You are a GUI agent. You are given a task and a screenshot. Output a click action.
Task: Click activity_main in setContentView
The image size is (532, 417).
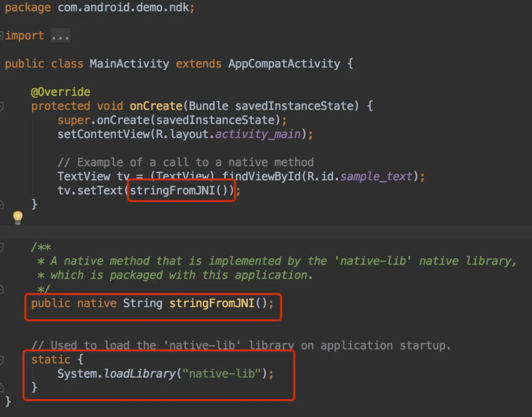(258, 134)
